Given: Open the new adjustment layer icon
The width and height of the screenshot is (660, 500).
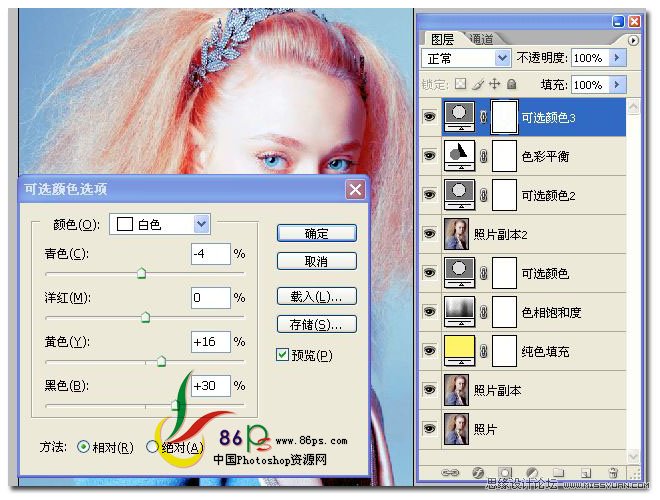Looking at the screenshot, I should 532,473.
